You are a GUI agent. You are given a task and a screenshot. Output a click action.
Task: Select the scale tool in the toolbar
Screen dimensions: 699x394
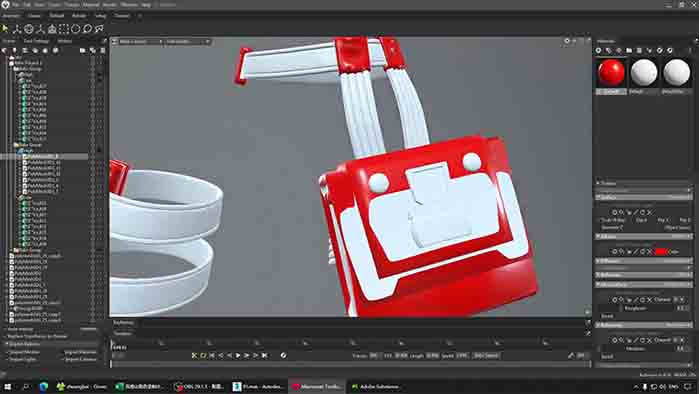coord(41,29)
